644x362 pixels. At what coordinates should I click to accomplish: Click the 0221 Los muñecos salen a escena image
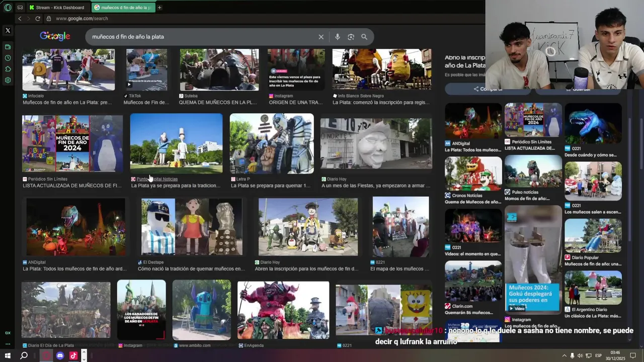point(593,181)
